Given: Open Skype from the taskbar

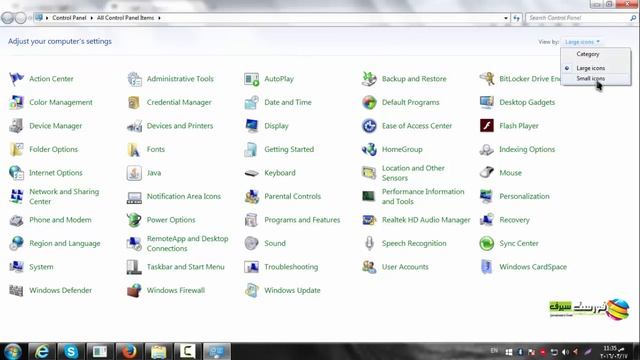Looking at the screenshot, I should click(71, 351).
